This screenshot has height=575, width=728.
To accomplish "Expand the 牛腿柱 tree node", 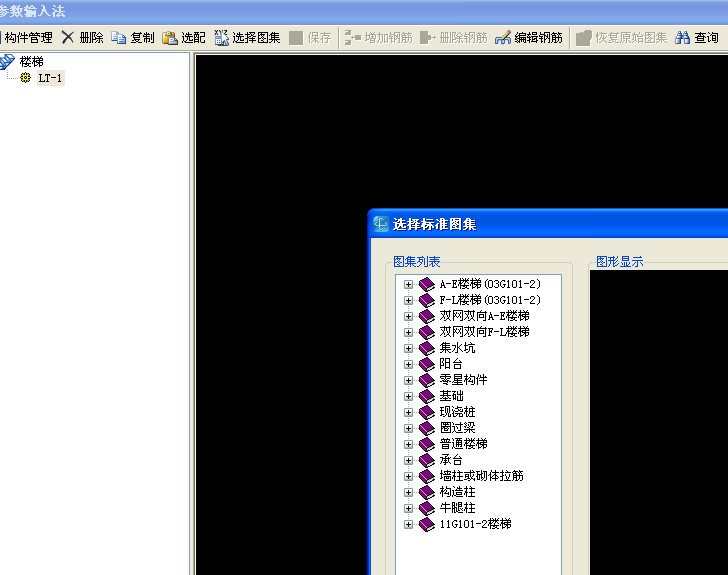I will coord(408,508).
